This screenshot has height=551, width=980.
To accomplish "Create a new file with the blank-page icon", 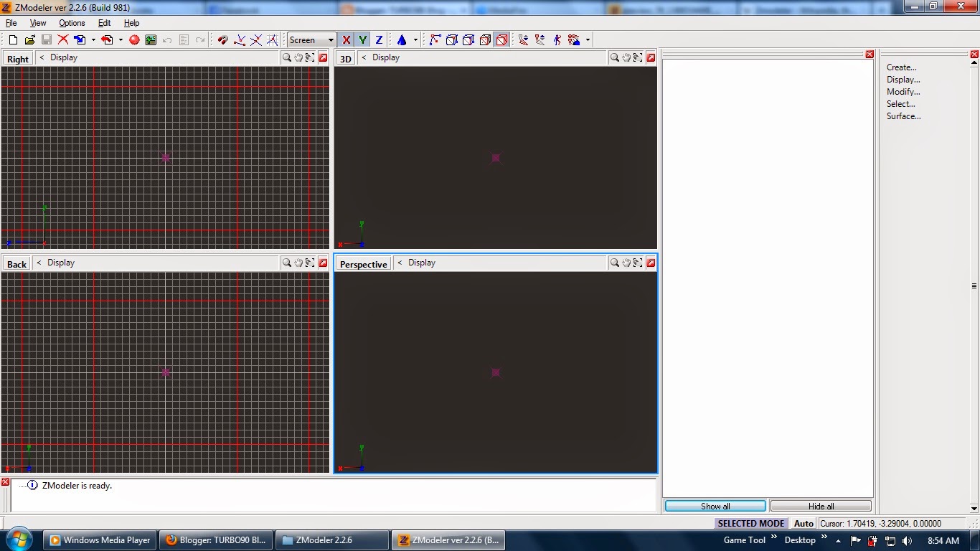I will (x=13, y=40).
